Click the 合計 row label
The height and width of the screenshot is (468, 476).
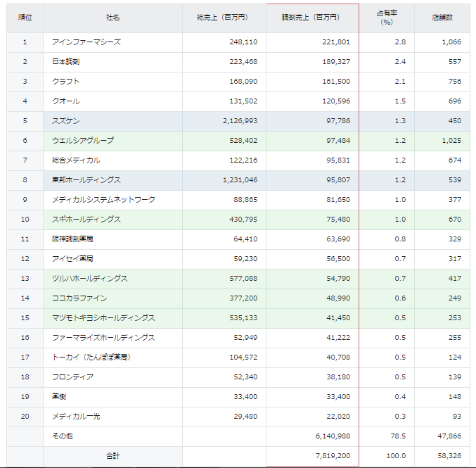tap(112, 456)
